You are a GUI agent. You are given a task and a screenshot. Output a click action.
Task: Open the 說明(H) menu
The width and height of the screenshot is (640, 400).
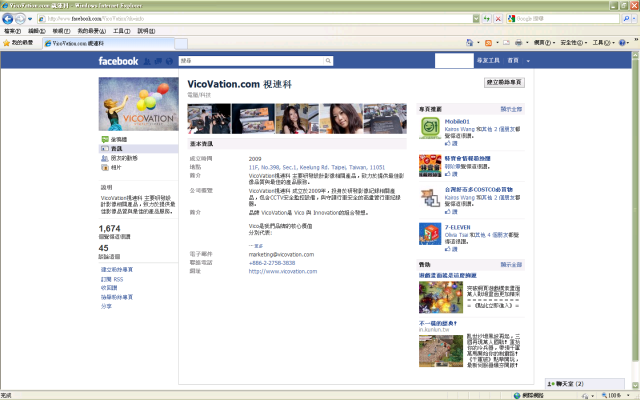[146, 31]
